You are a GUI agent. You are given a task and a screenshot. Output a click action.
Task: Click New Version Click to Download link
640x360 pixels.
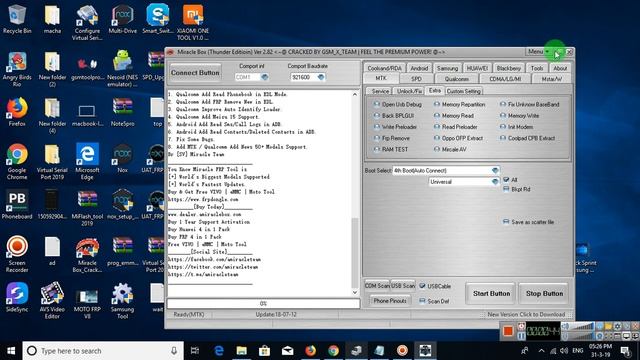(x=526, y=315)
